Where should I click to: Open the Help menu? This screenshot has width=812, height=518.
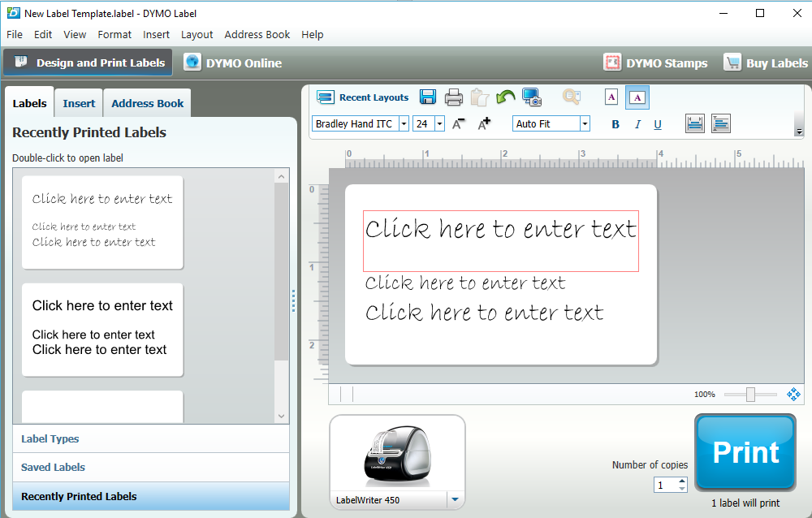[313, 35]
